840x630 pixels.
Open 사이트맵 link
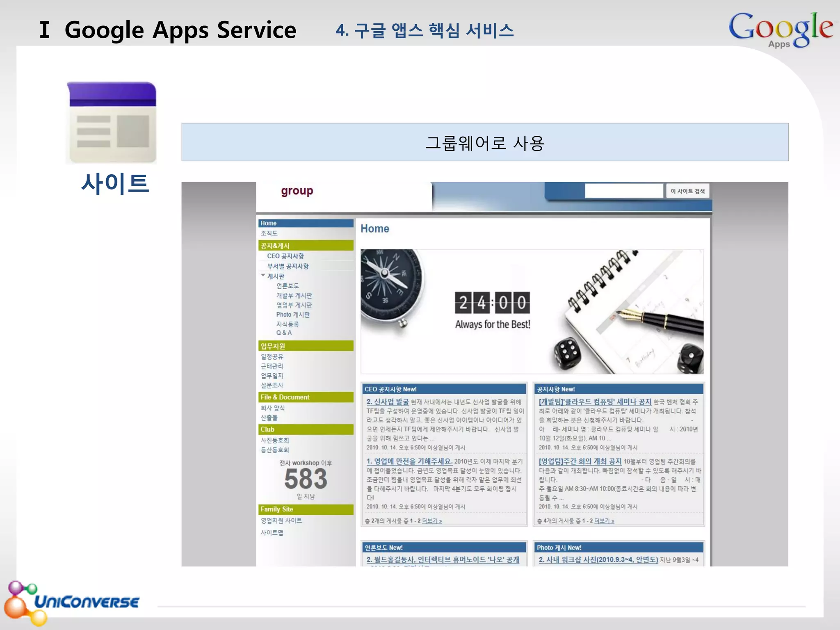(x=272, y=532)
